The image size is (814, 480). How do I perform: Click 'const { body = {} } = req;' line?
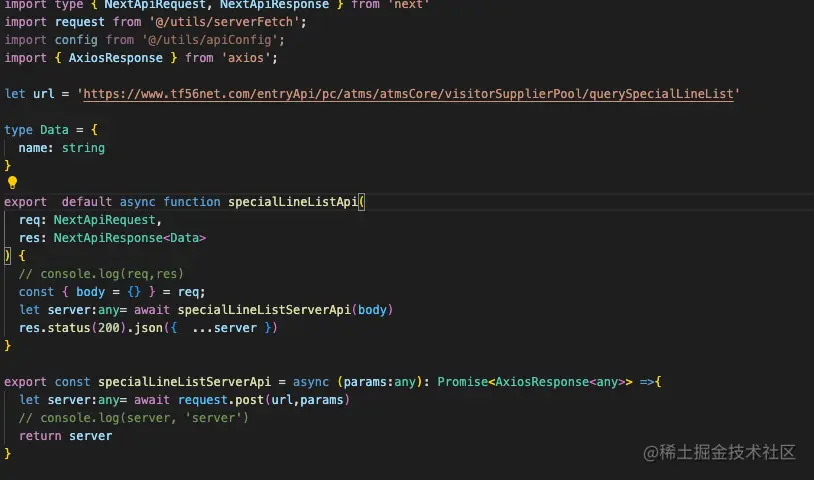click(112, 292)
